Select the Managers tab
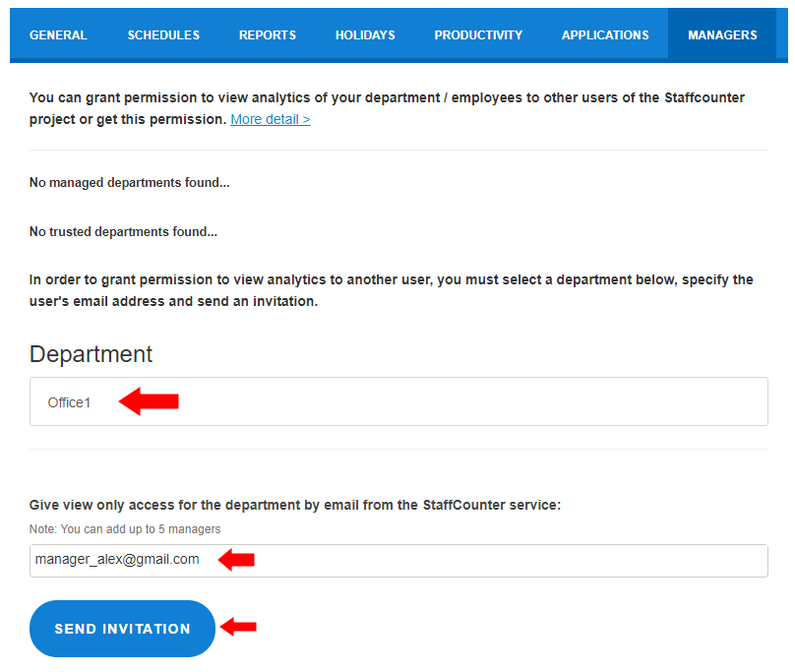Screen dimensions: 795x672 coord(722,35)
